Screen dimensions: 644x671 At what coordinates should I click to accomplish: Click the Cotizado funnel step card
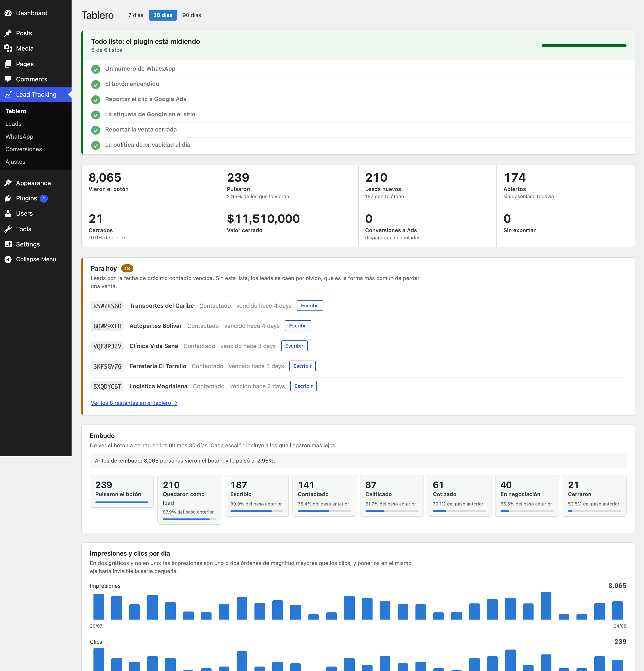pos(459,495)
